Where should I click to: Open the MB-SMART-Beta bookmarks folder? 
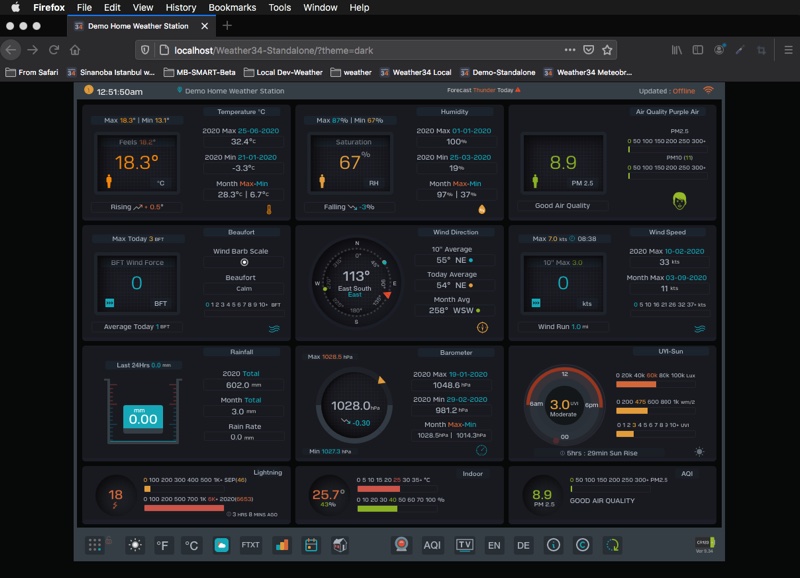click(199, 72)
